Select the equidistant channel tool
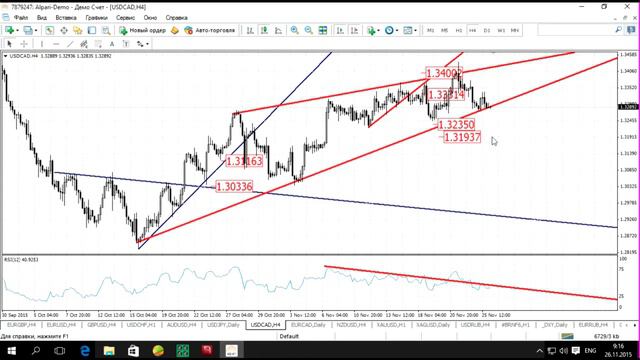Screen dimensions: 640x360 [x=84, y=44]
